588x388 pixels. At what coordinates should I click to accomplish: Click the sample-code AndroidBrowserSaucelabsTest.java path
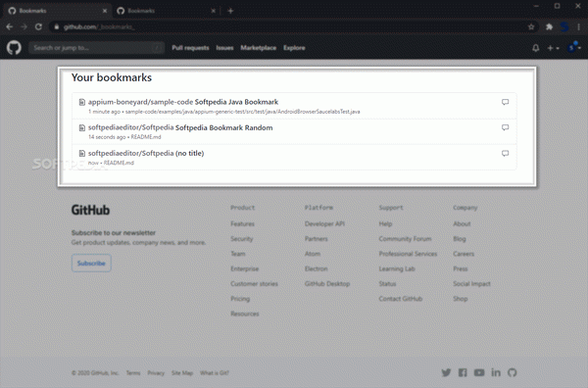click(x=243, y=112)
